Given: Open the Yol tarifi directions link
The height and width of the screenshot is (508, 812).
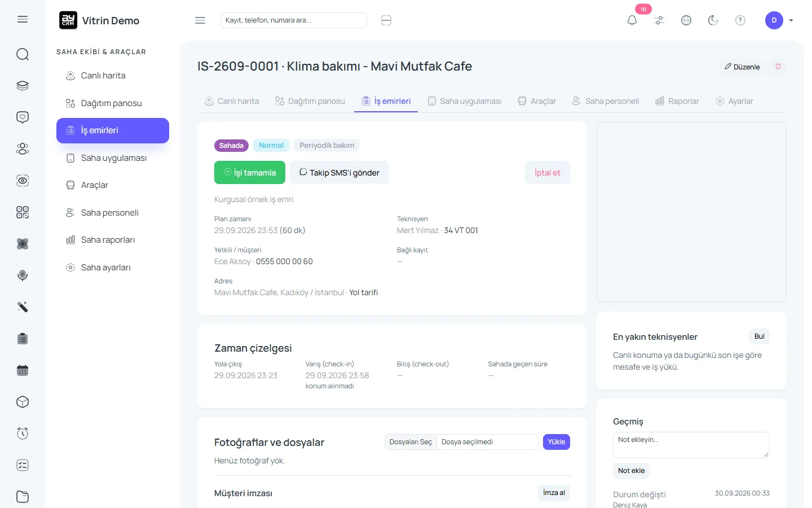Looking at the screenshot, I should (364, 292).
